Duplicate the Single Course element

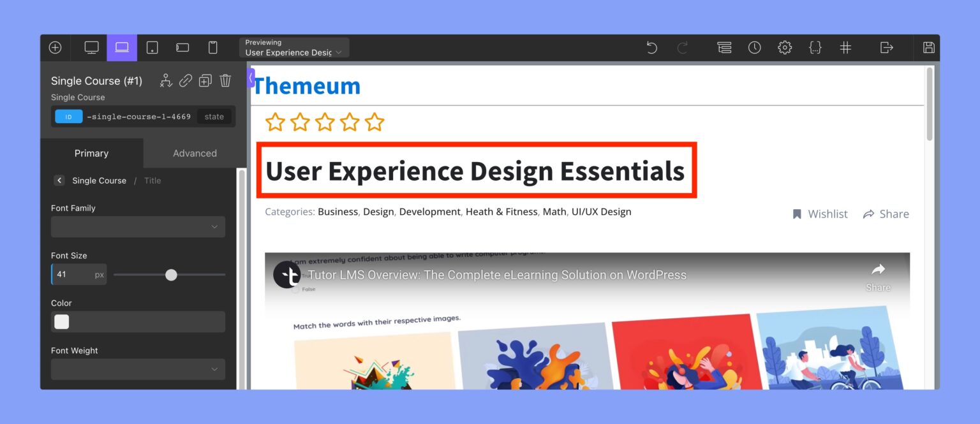[x=205, y=80]
